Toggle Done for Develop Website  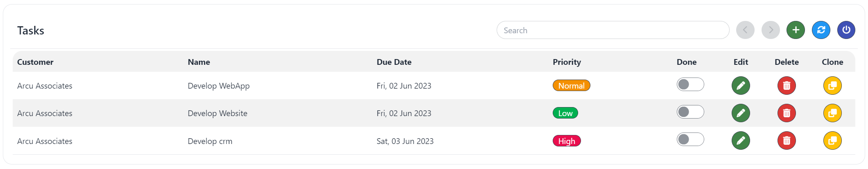point(690,112)
